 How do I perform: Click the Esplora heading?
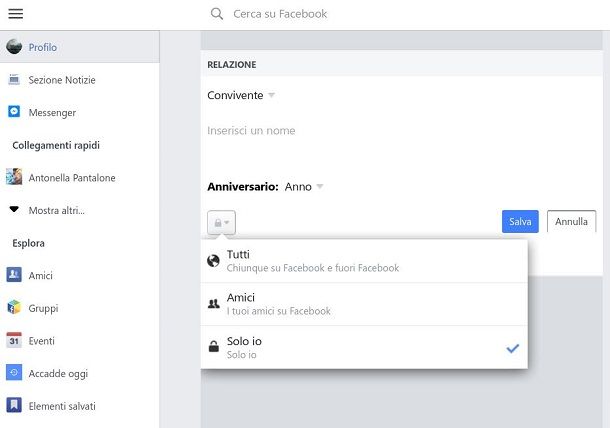pyautogui.click(x=28, y=243)
